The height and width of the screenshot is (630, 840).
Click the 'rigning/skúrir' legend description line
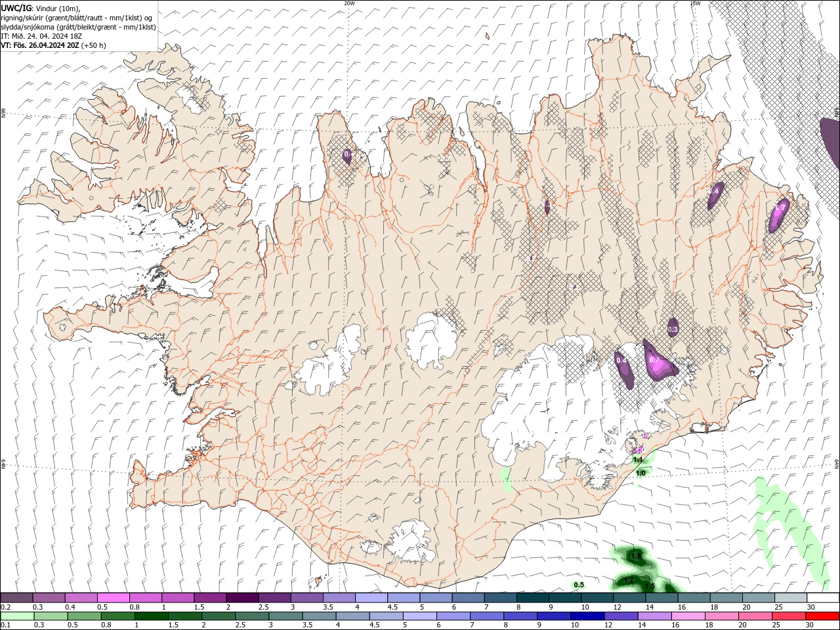[x=76, y=18]
